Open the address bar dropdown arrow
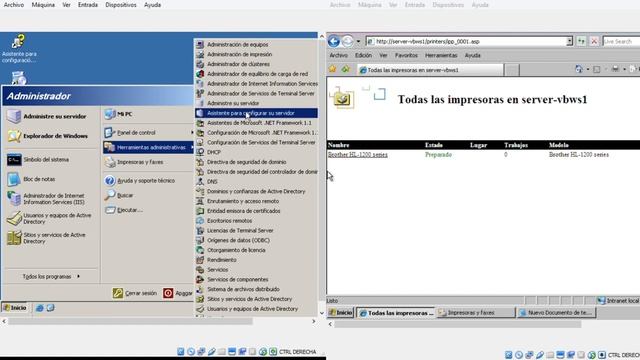This screenshot has width=640, height=360. 569,41
